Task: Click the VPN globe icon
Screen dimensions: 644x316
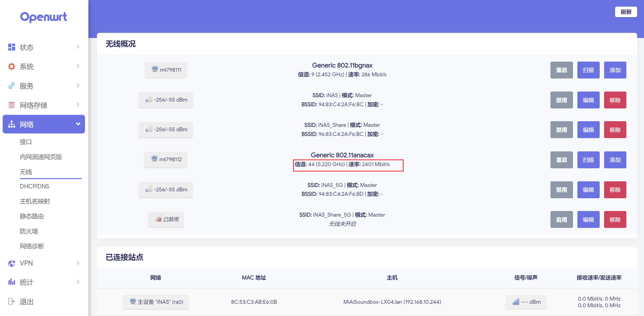Action: [12, 263]
